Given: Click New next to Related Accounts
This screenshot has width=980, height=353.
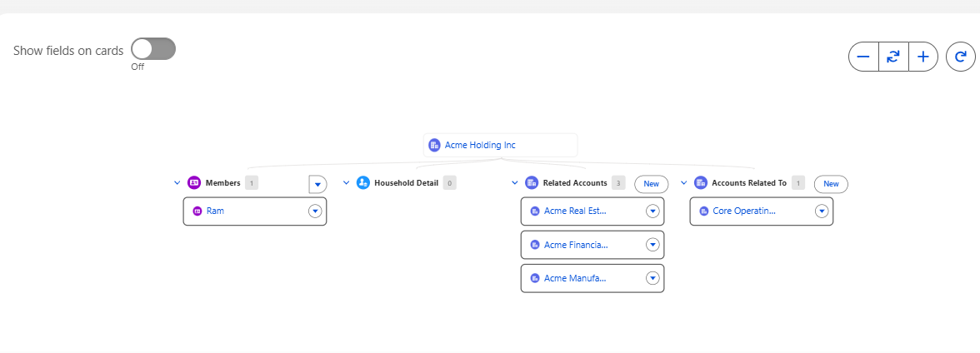Looking at the screenshot, I should [x=652, y=184].
